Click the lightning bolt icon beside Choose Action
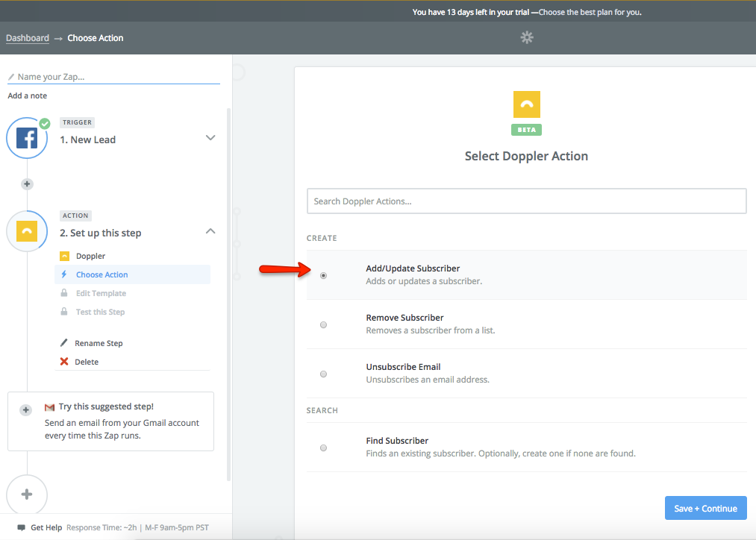This screenshot has height=540, width=756. pyautogui.click(x=63, y=274)
